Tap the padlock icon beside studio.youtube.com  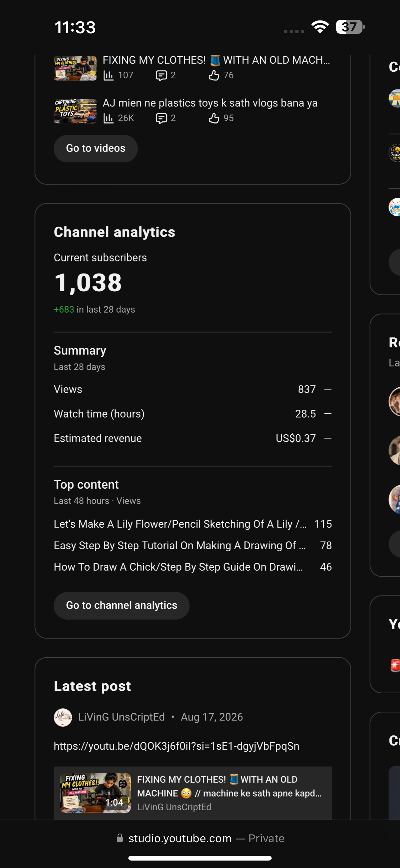(120, 838)
